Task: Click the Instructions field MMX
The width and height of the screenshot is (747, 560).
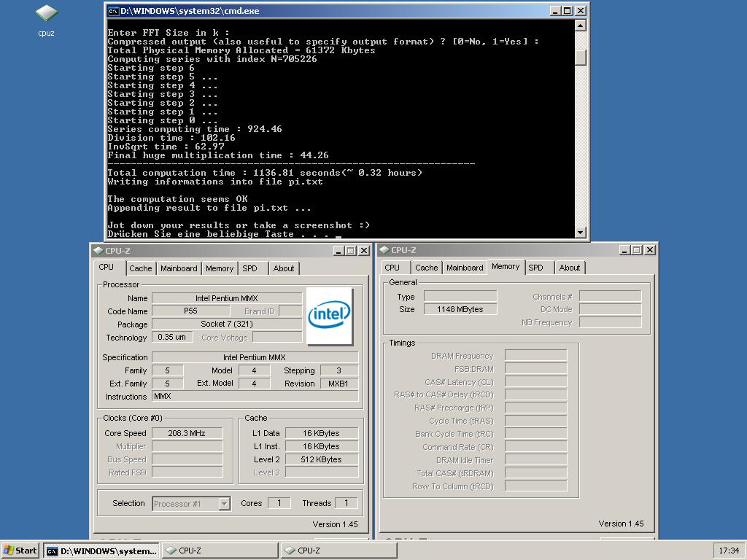Action: tap(255, 396)
